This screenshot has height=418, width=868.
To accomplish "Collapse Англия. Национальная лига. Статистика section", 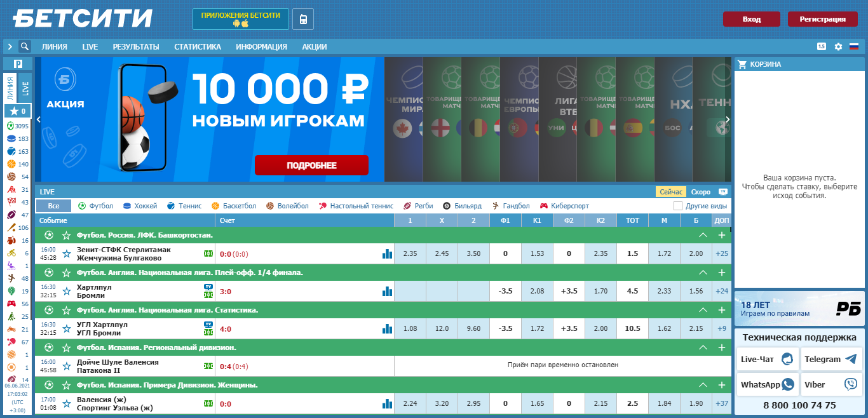I will [703, 310].
